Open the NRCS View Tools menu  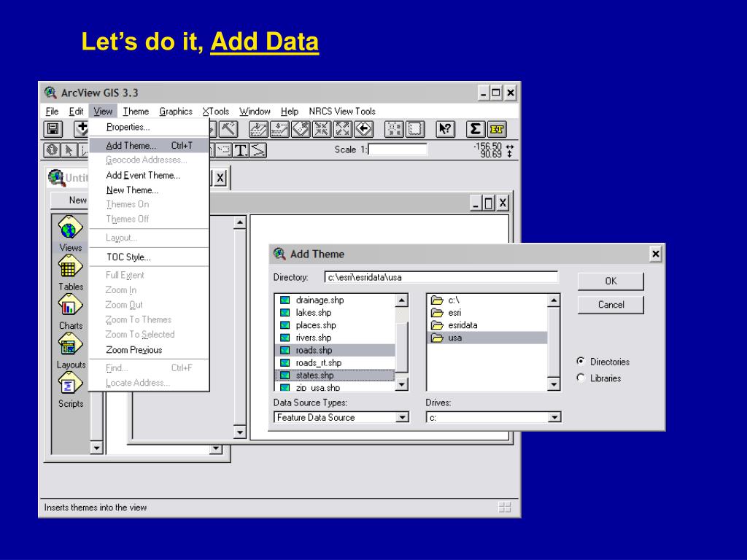tap(342, 111)
